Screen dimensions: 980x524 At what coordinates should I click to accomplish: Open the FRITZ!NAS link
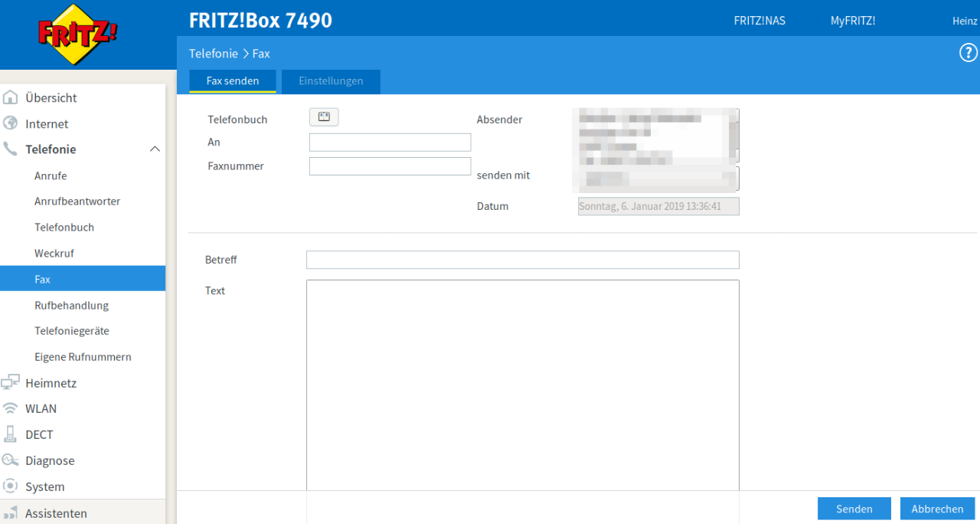[759, 21]
